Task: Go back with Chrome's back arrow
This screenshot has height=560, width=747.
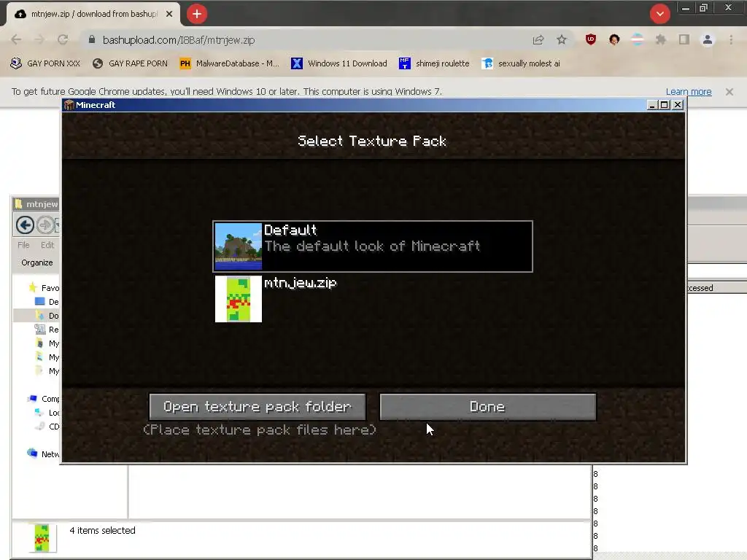Action: click(16, 40)
